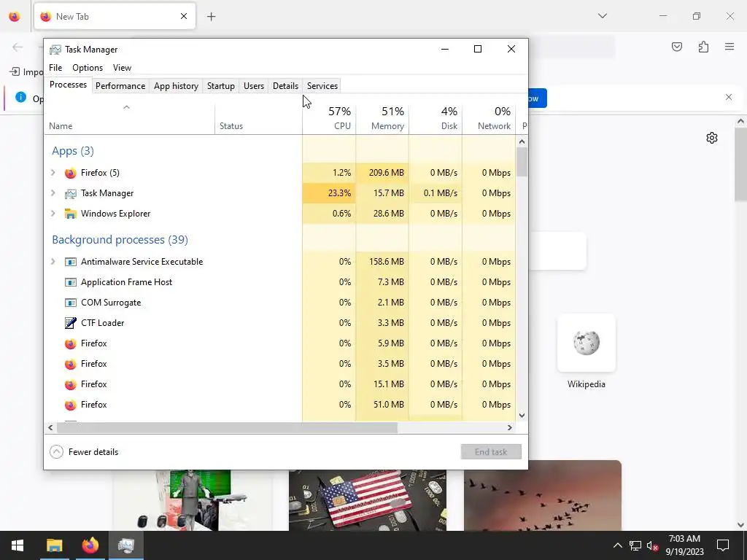Click the Task Manager process row icon

[x=71, y=193]
